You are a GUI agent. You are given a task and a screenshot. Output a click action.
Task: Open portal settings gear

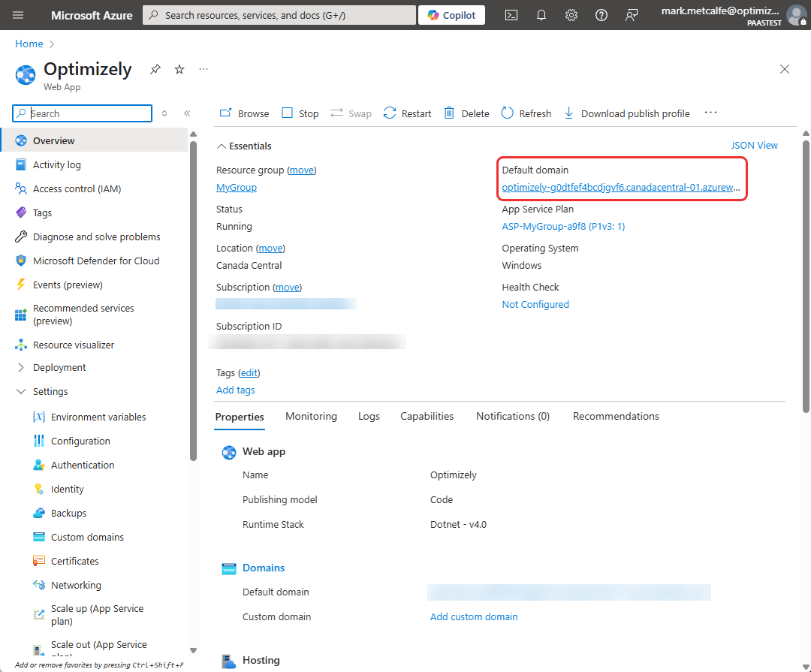click(x=571, y=15)
